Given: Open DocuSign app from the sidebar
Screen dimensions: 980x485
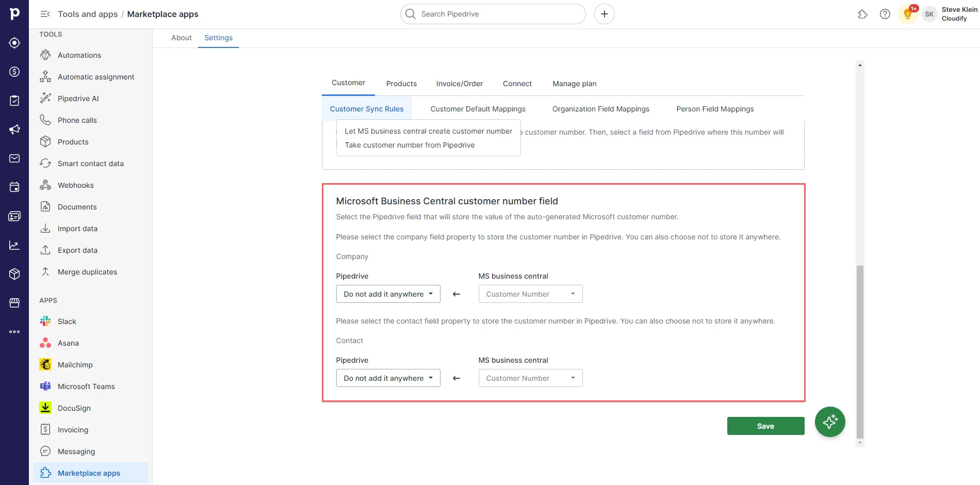Looking at the screenshot, I should pos(91,408).
